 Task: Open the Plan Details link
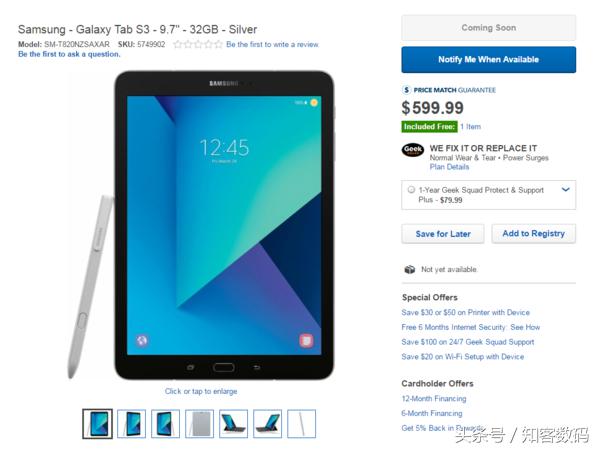pos(449,167)
